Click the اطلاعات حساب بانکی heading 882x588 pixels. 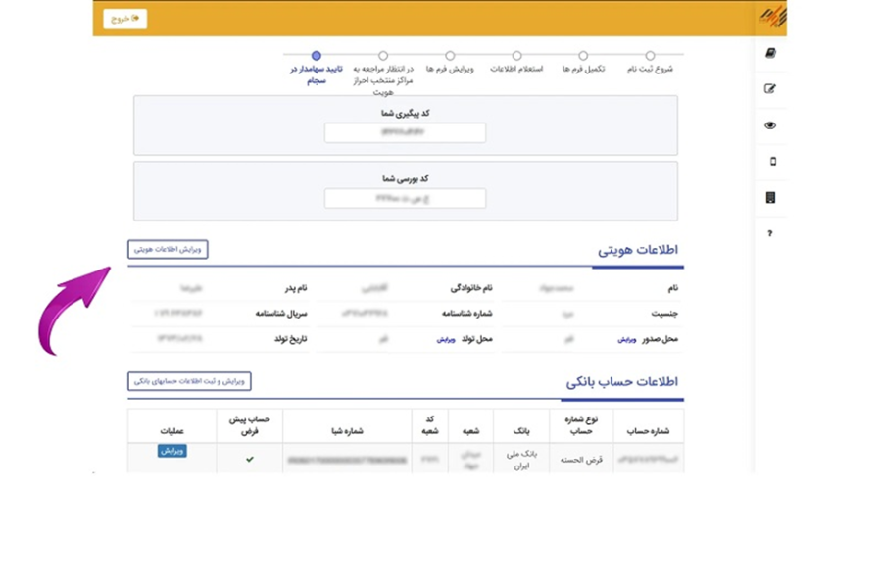621,381
